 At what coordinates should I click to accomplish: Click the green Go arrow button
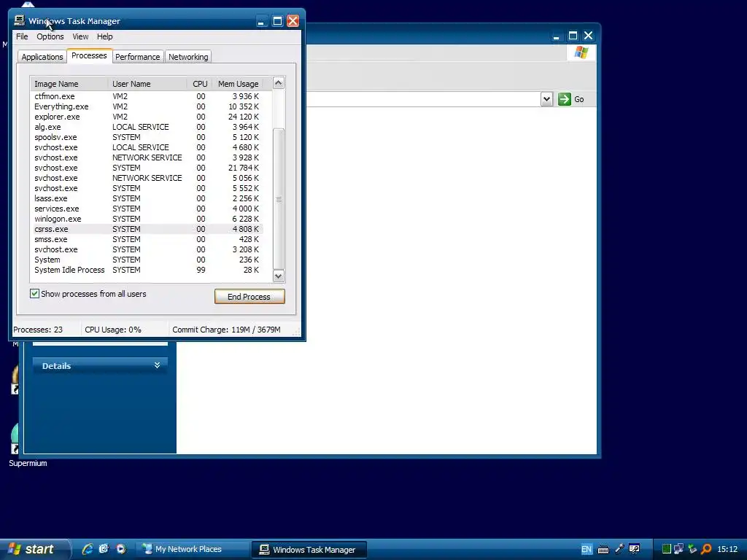tap(565, 99)
